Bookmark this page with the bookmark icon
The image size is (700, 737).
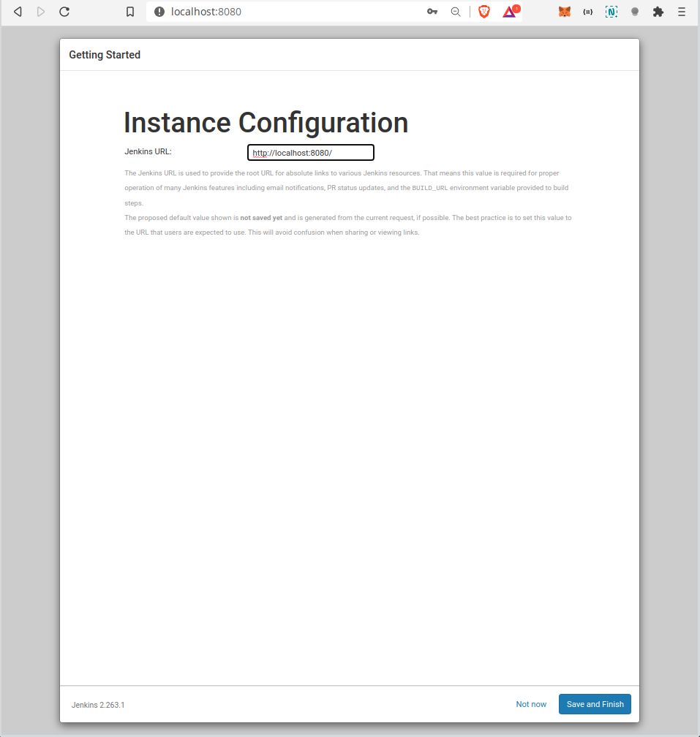coord(130,12)
